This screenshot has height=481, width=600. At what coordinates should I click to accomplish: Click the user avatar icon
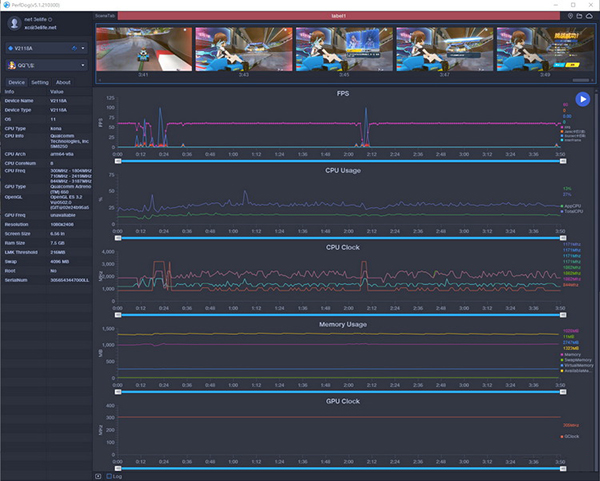(x=14, y=23)
